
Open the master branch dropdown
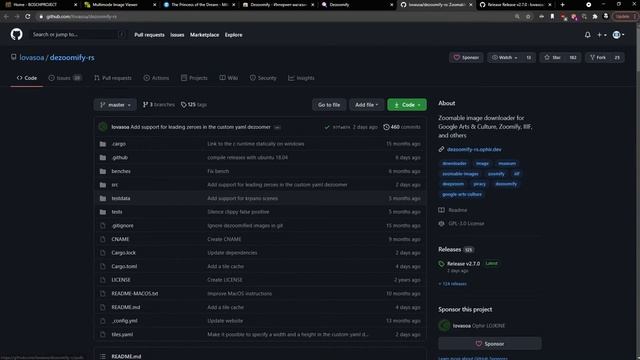point(116,105)
